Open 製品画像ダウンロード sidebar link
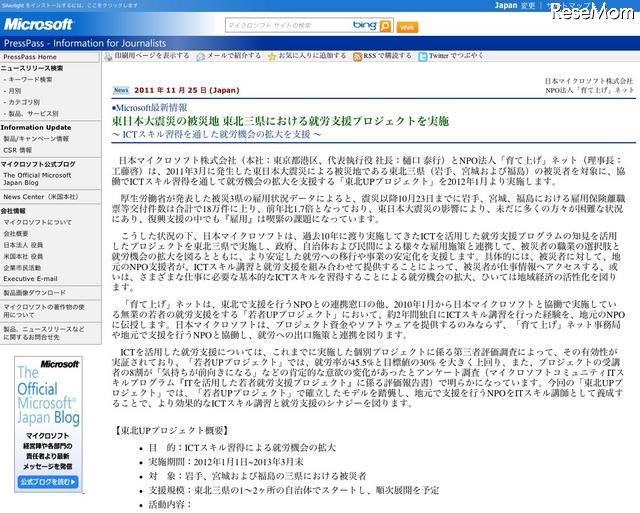This screenshot has width=640, height=513. click(34, 293)
